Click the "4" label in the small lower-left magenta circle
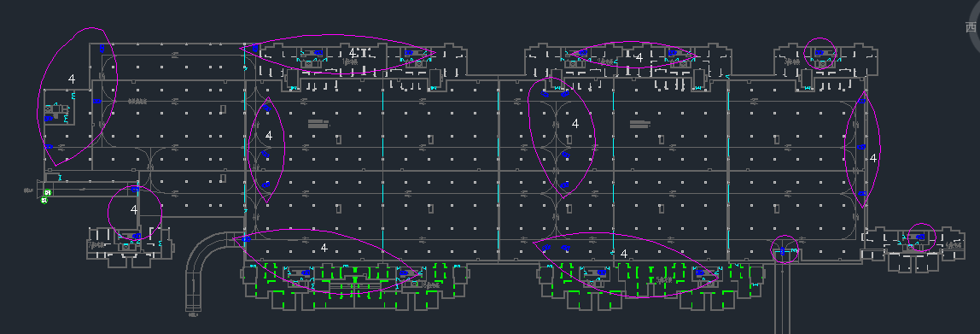This screenshot has width=980, height=334. click(x=134, y=209)
